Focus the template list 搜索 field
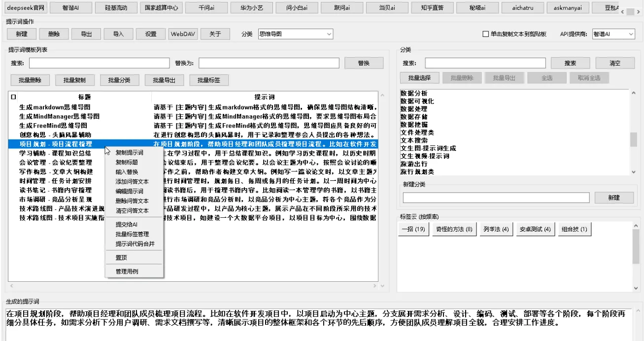The image size is (644, 341). (x=99, y=63)
